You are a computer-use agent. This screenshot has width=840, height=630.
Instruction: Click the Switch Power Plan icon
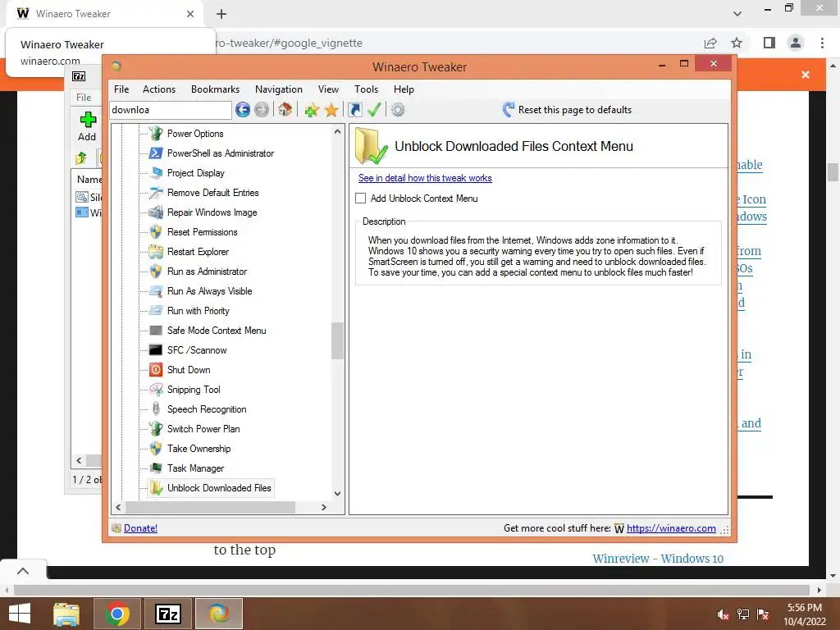click(x=156, y=428)
